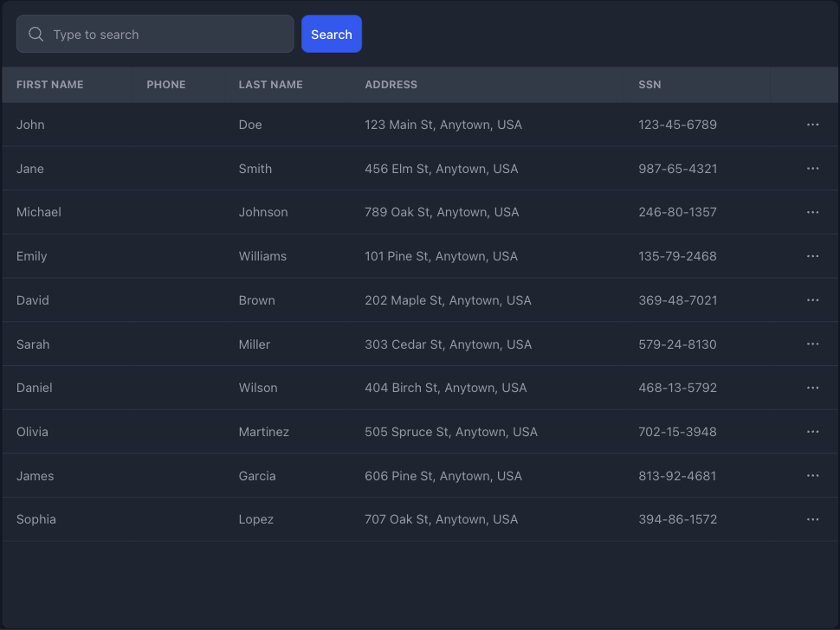Open the more menu for Sarah Miller

(812, 344)
